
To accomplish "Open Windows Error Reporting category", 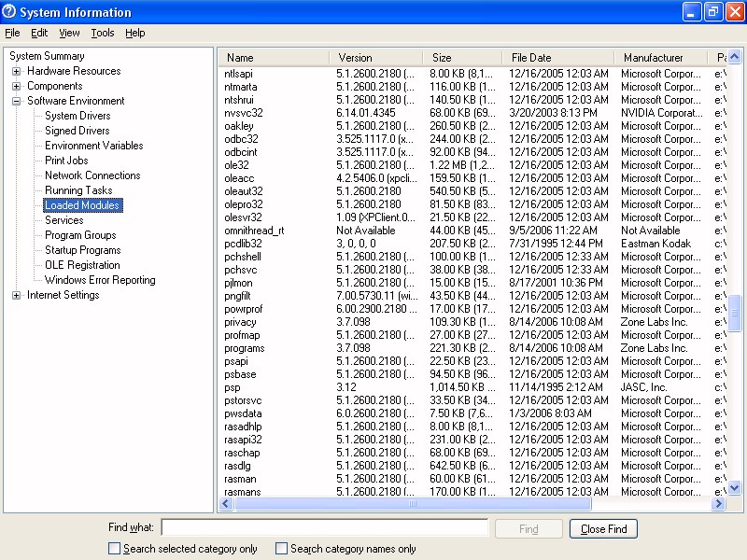I will pyautogui.click(x=100, y=280).
